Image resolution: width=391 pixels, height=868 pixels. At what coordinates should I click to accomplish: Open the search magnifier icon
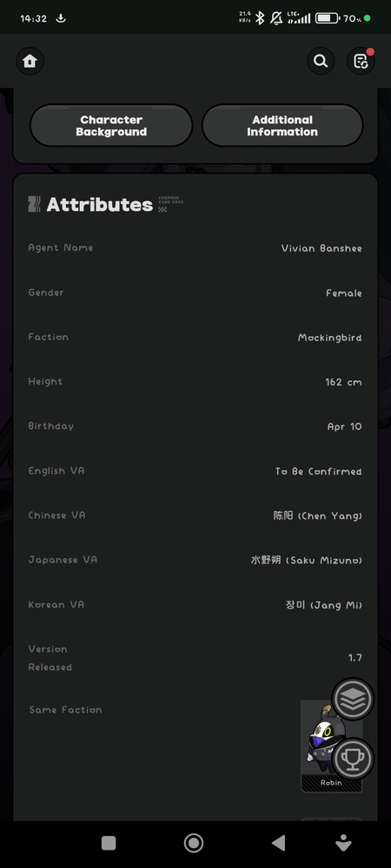tap(321, 61)
